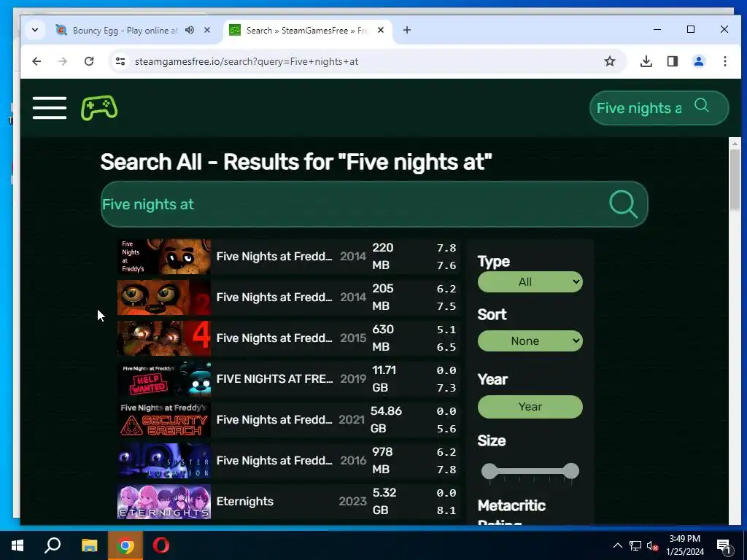The width and height of the screenshot is (747, 560).
Task: Close the SteamGamesFree search tab
Action: [x=381, y=30]
